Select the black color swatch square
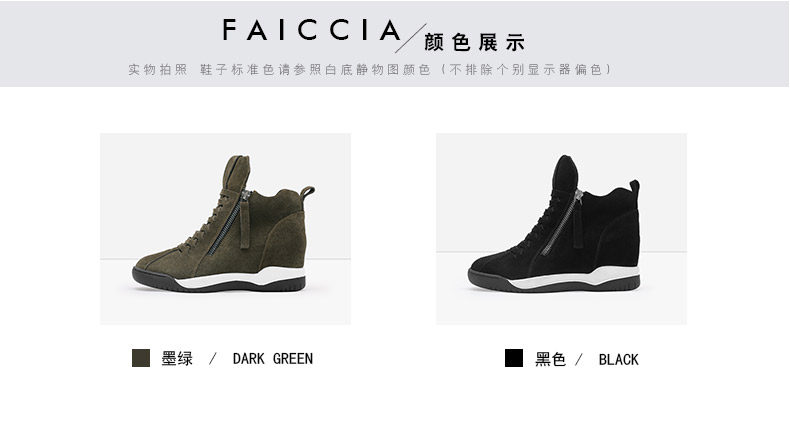 (514, 358)
